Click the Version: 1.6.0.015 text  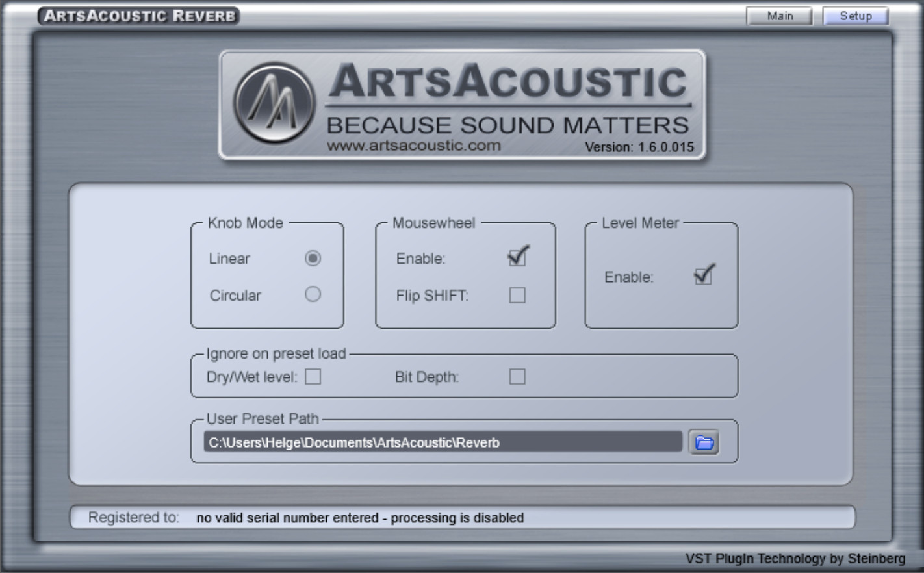coord(639,147)
